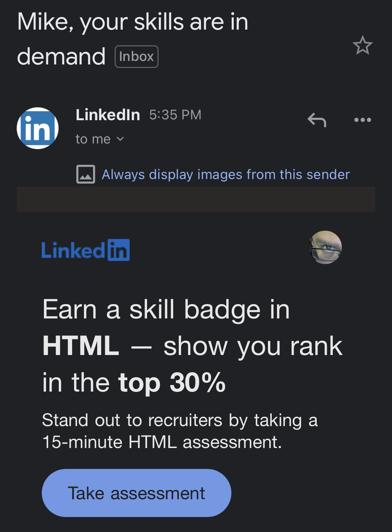Click the bold "top 30%" text

click(x=172, y=382)
